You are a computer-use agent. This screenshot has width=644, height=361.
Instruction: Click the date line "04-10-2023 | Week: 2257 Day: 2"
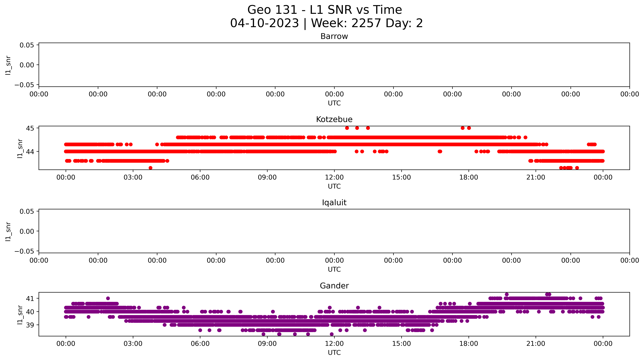[x=326, y=23]
